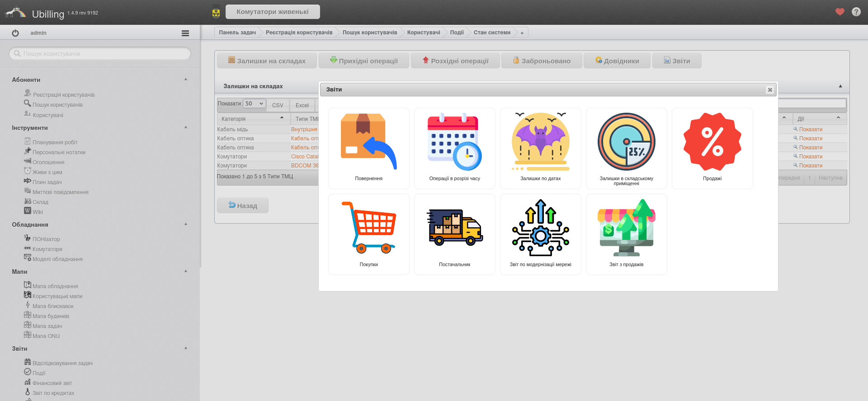Open Залишки в складському приміщенні pie chart
868x401 pixels.
point(626,142)
